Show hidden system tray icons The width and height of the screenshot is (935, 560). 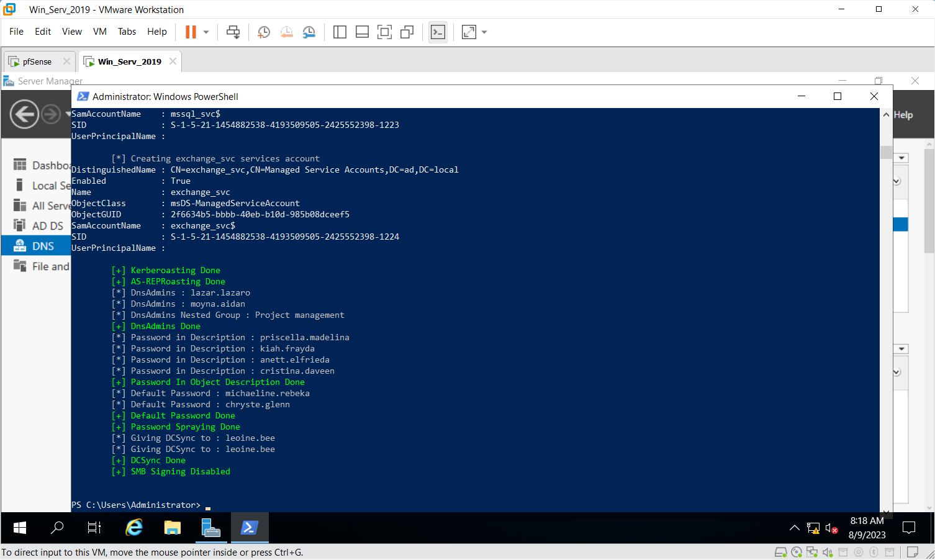[794, 528]
